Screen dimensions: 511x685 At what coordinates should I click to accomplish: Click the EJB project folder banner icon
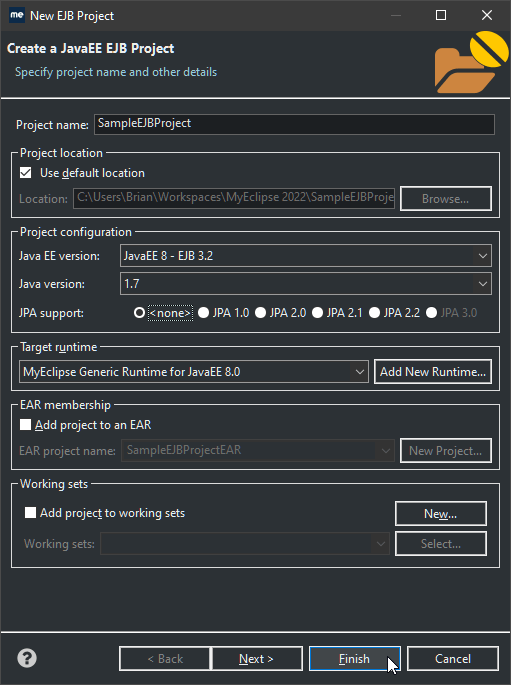point(471,62)
